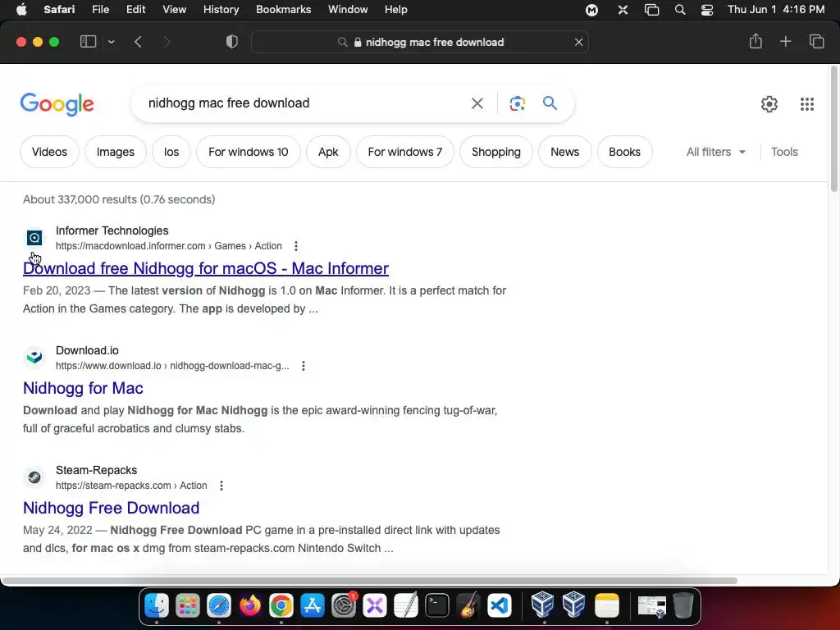The width and height of the screenshot is (840, 630).
Task: Select the For windows 7 chip
Action: 405,152
